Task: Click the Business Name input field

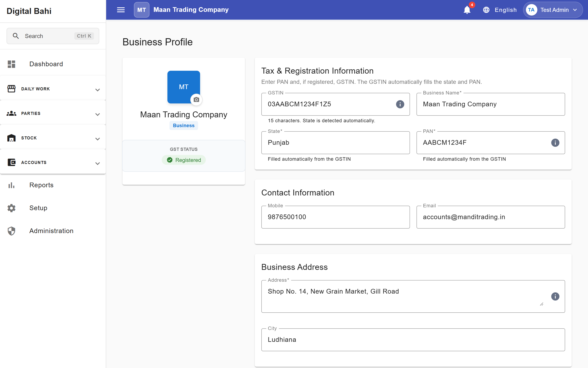Action: point(491,104)
